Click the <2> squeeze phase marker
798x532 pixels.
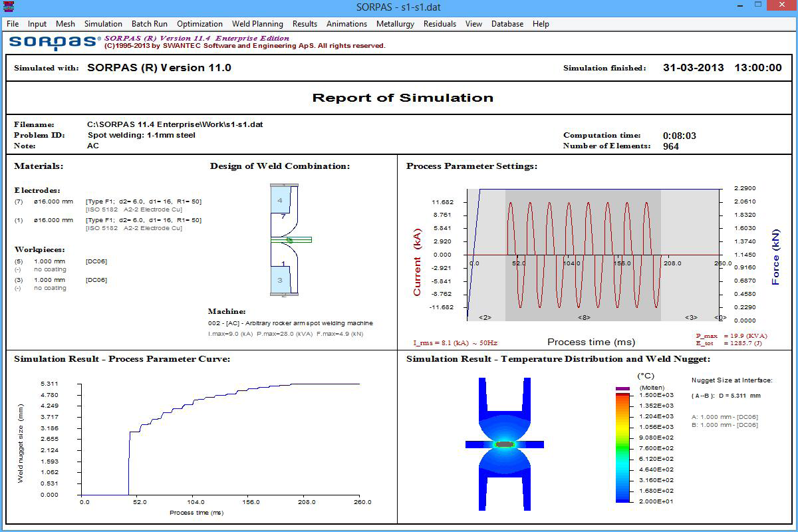pos(485,318)
